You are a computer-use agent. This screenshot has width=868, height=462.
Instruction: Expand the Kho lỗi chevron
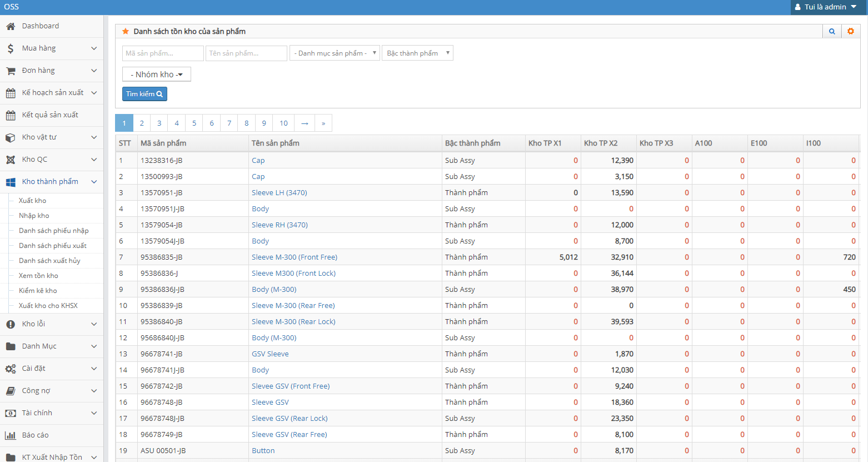tap(94, 324)
